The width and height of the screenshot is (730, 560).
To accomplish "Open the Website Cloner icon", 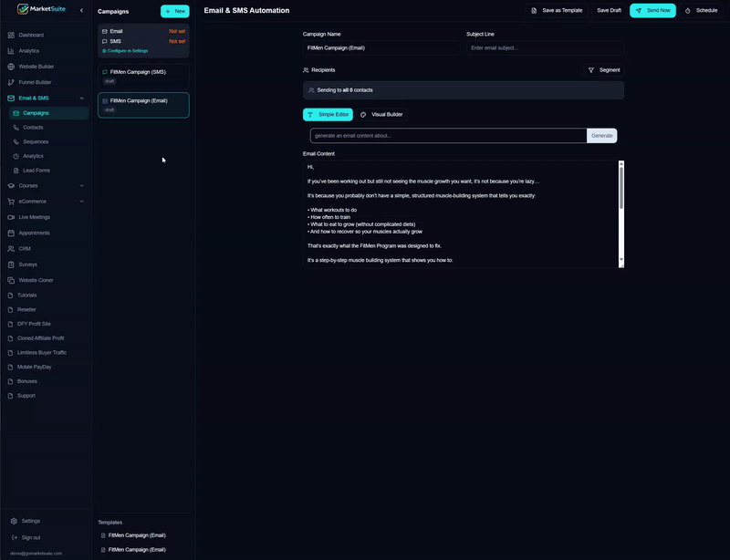I will [x=11, y=280].
